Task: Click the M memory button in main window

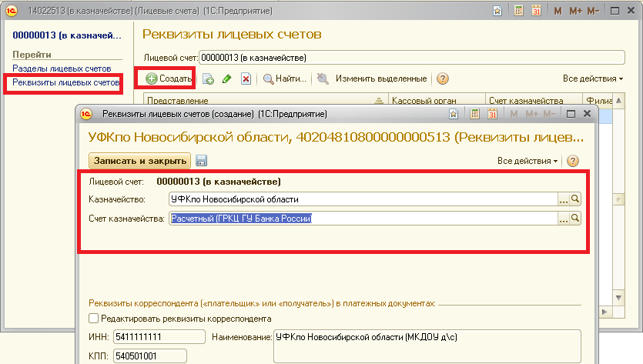Action: pos(558,11)
